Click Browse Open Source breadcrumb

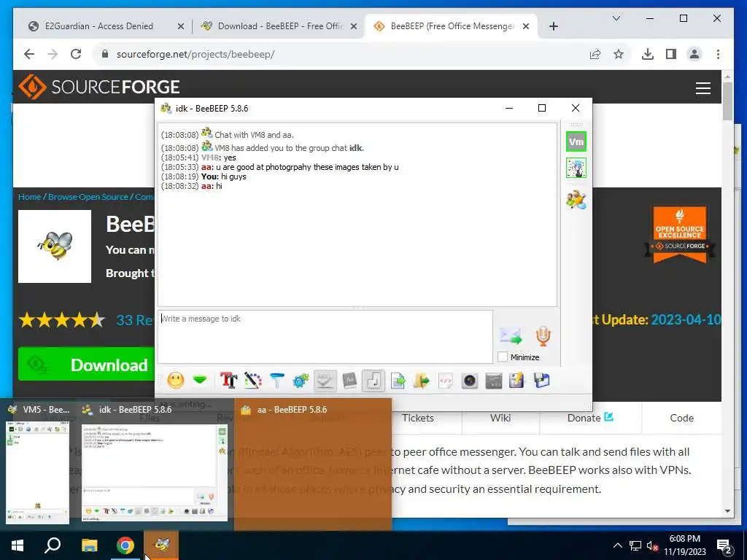pos(88,197)
